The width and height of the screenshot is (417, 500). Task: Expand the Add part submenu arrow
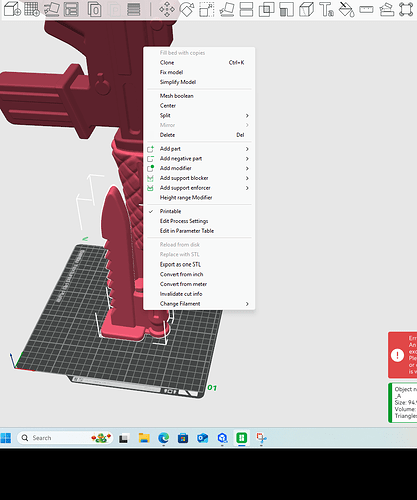click(247, 149)
